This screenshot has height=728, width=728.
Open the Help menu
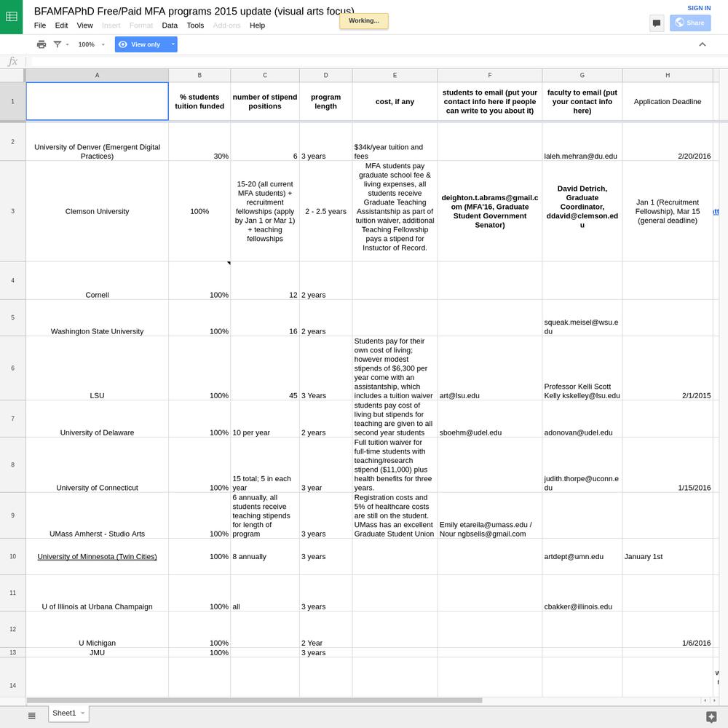click(x=257, y=25)
